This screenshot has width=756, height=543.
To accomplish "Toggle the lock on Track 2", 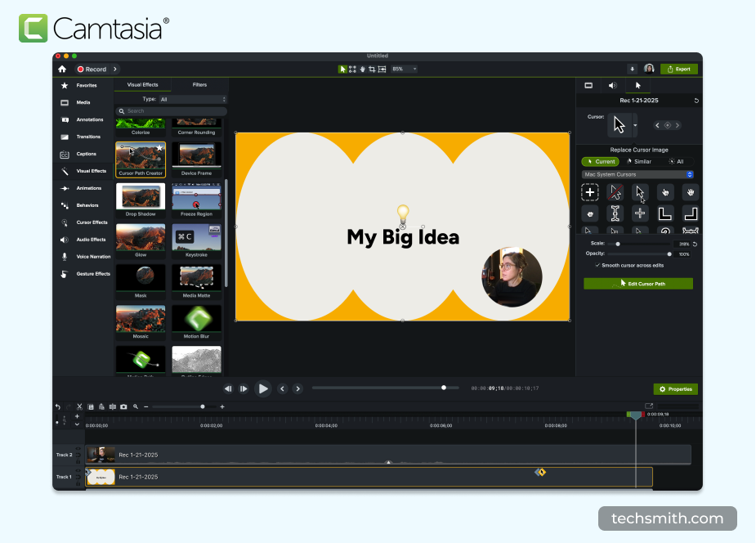I will click(x=78, y=461).
